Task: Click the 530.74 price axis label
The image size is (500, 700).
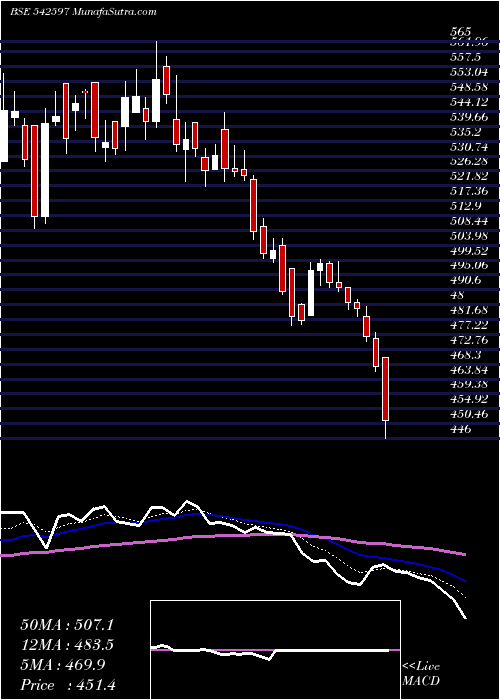Action: 470,147
